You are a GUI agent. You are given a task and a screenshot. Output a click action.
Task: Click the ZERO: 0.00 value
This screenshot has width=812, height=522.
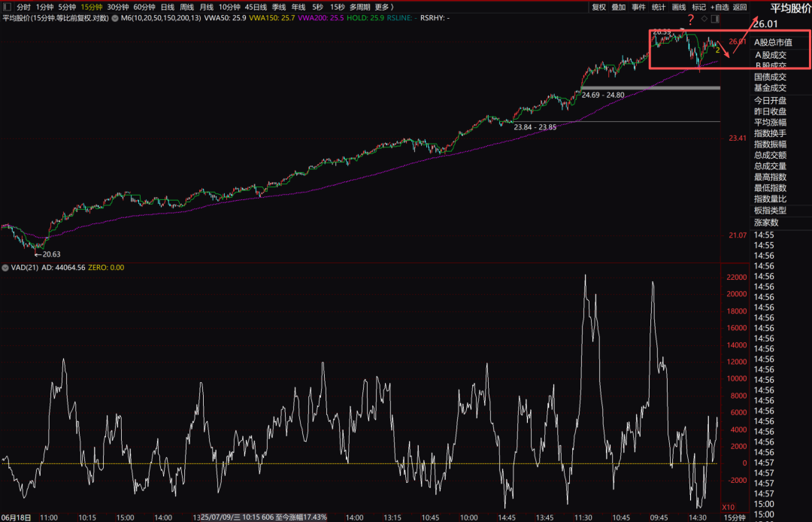106,268
